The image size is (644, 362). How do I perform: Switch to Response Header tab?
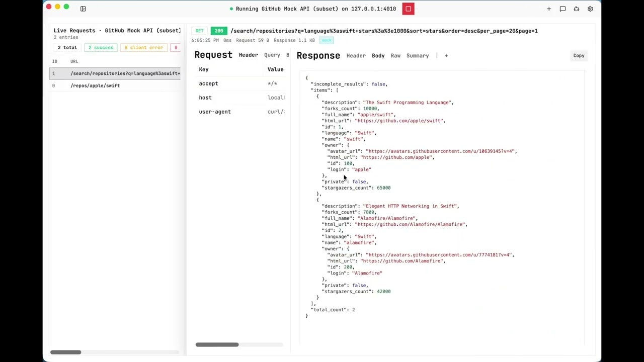point(356,56)
